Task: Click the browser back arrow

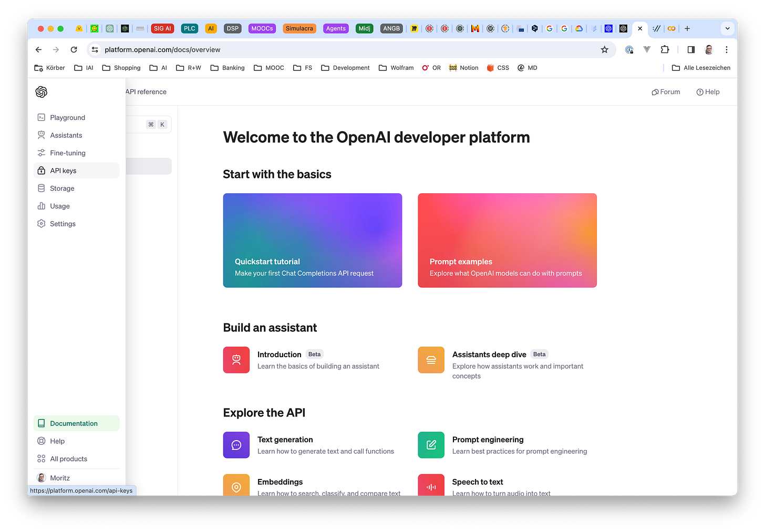Action: (x=38, y=49)
